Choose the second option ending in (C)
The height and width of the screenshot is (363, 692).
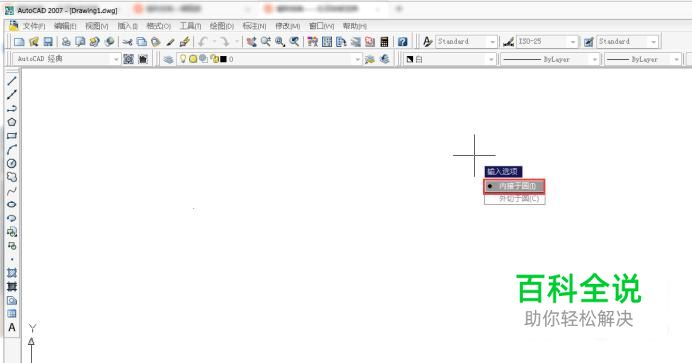515,199
